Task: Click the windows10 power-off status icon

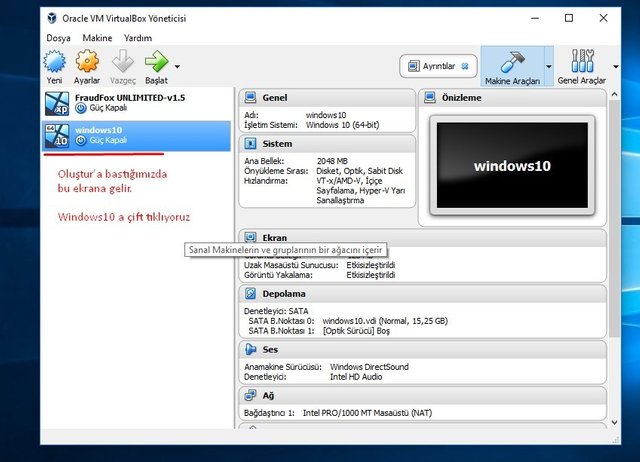Action: pos(81,140)
